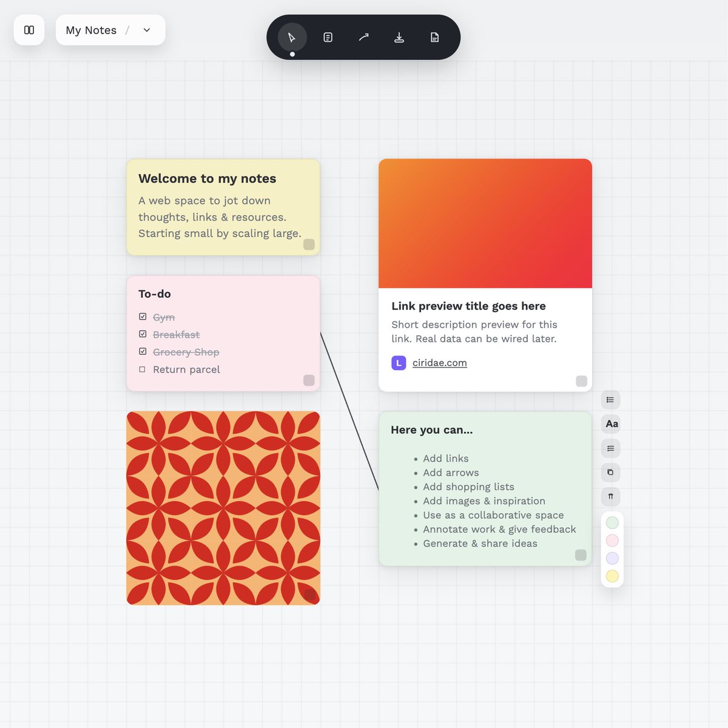Select the pointer tool in the toolbar
Viewport: 728px width, 728px height.
292,38
